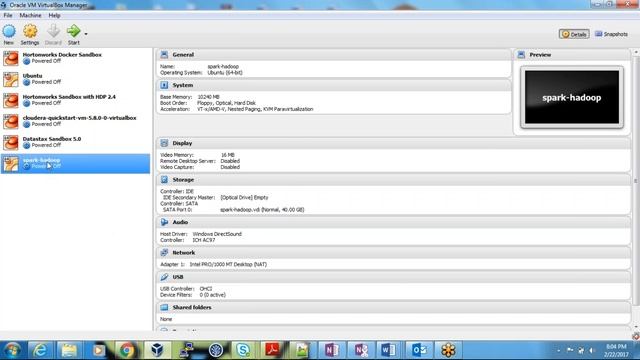Click the System section chip icon
The width and height of the screenshot is (640, 360).
click(164, 85)
